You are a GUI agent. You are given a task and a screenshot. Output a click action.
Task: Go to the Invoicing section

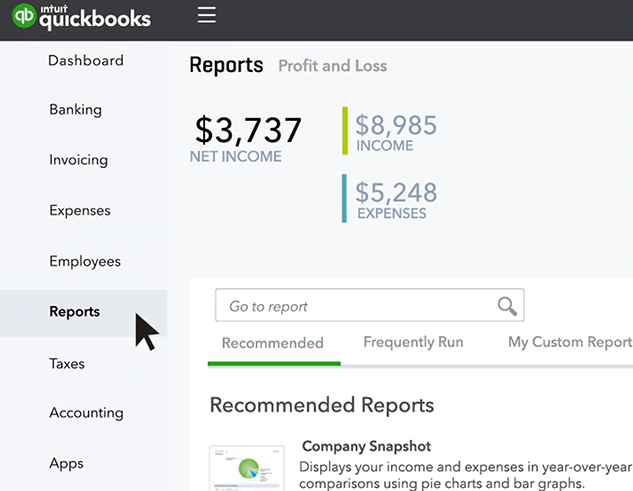pos(78,160)
